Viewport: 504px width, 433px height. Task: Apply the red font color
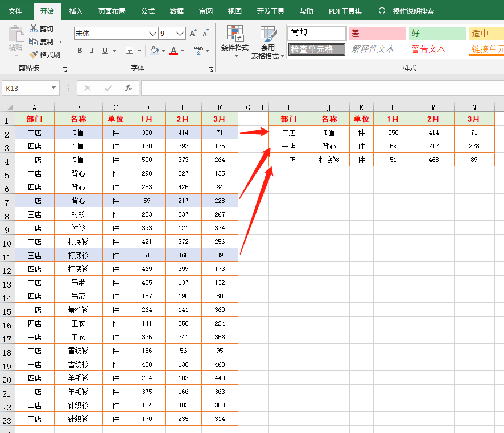(x=173, y=51)
